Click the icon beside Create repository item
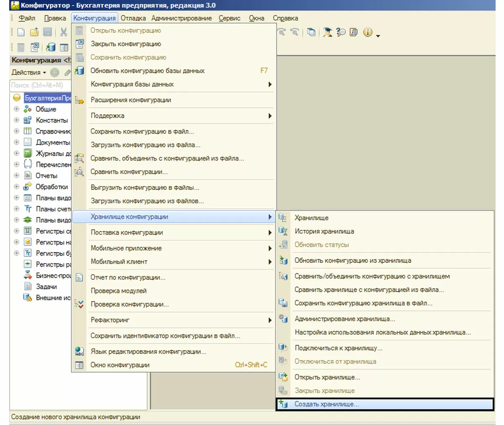 [283, 404]
